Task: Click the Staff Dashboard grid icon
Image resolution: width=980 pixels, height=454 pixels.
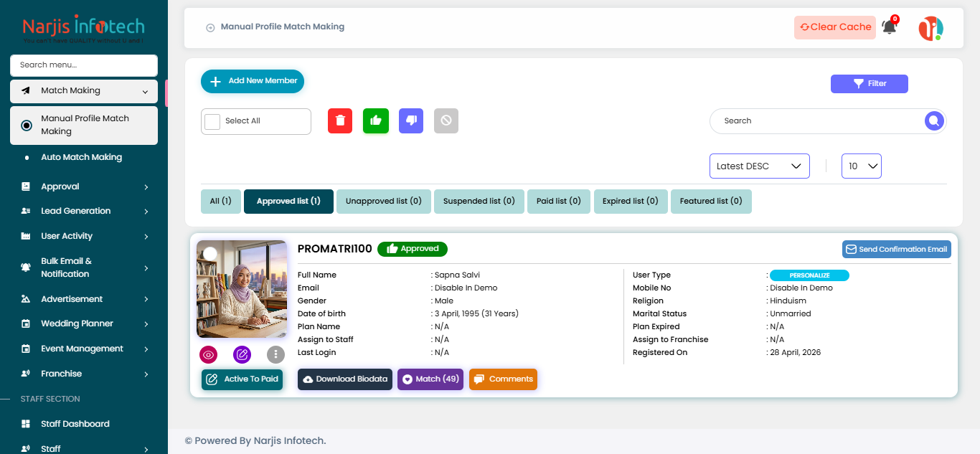Action: (x=26, y=424)
